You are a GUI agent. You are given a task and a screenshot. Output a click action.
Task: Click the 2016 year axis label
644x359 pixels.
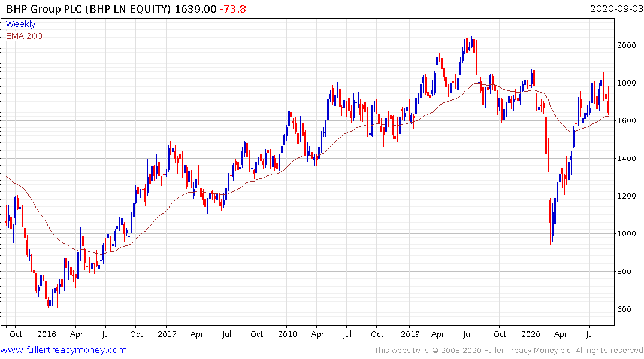coord(46,334)
